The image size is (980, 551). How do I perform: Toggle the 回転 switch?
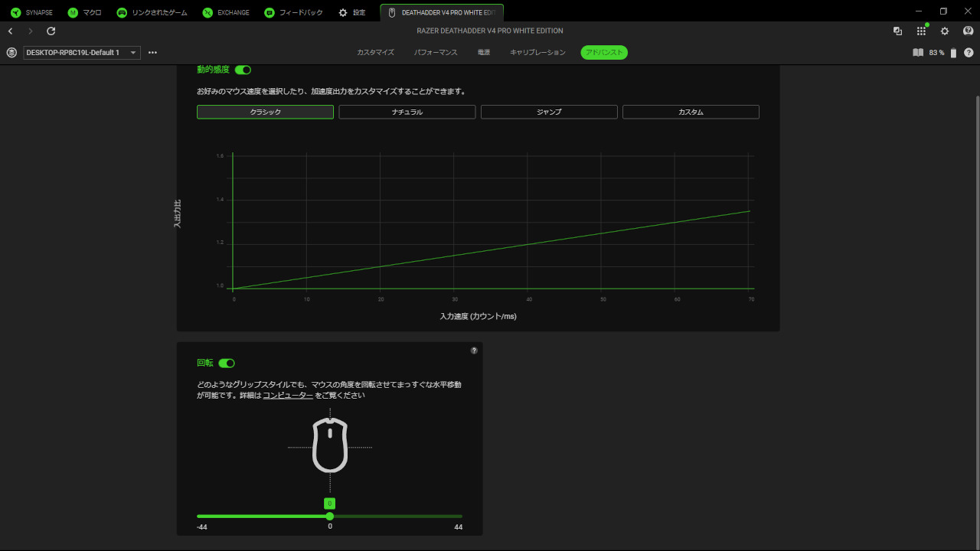(227, 363)
